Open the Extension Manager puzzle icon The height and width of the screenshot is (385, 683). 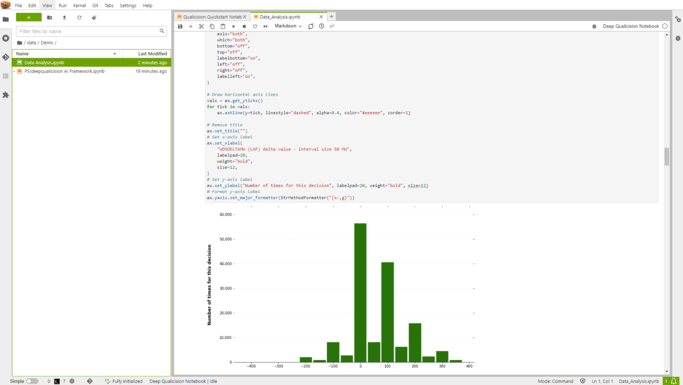[6, 95]
